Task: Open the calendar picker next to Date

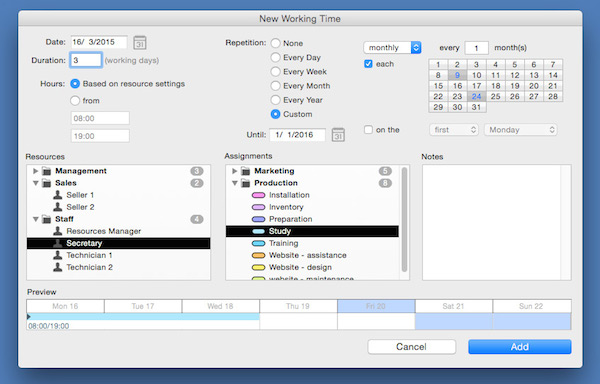Action: point(140,43)
